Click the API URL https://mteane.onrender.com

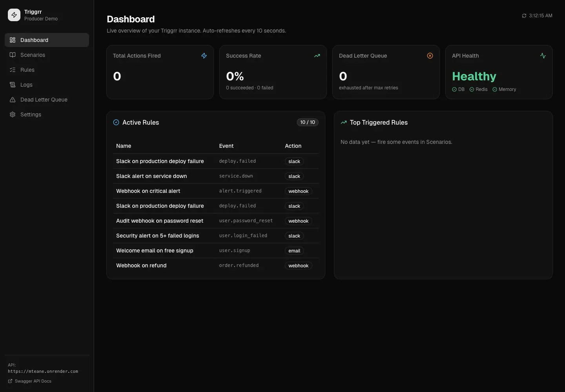pos(43,371)
